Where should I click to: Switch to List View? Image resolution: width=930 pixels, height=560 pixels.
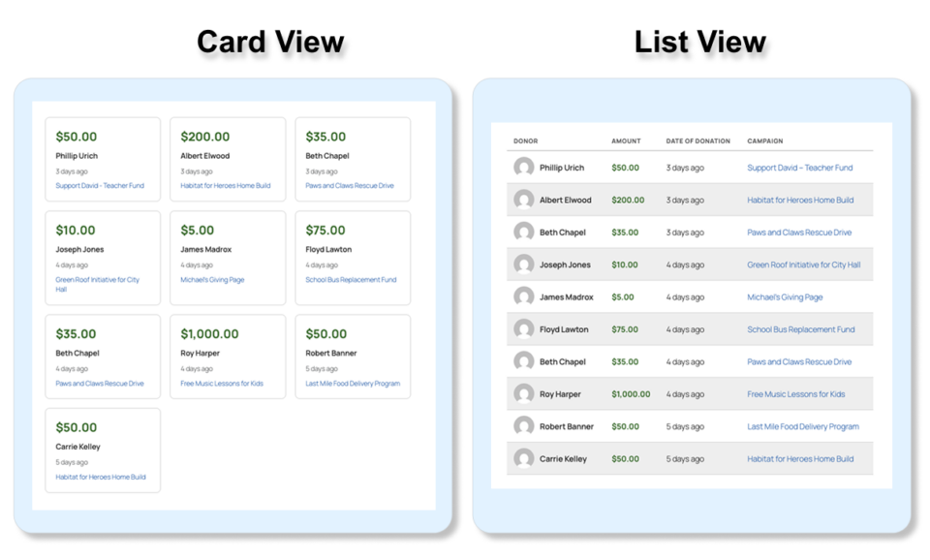(x=699, y=41)
